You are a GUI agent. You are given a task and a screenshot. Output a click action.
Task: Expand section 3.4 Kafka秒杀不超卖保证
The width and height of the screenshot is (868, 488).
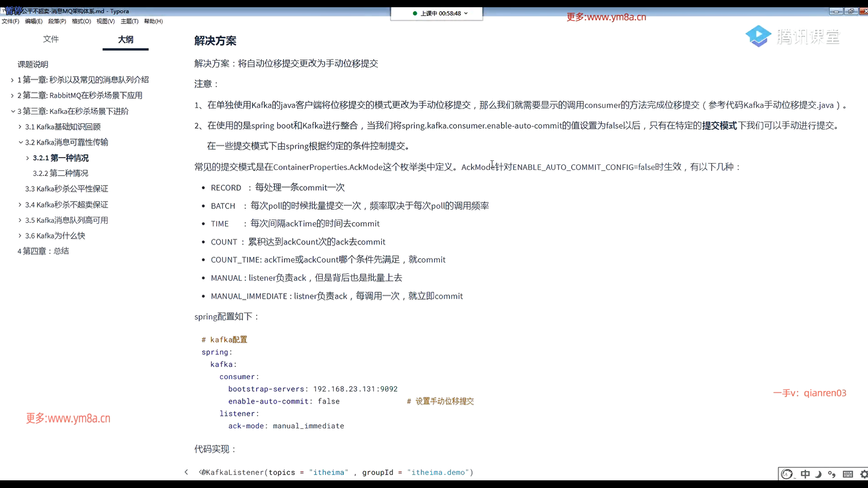coord(20,205)
